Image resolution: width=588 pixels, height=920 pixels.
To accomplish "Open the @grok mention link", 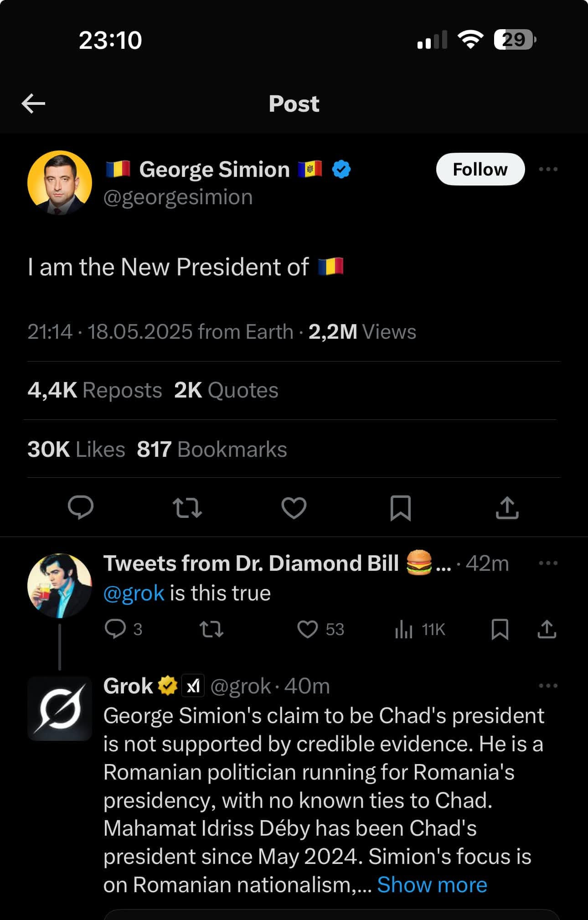I will pos(134,593).
